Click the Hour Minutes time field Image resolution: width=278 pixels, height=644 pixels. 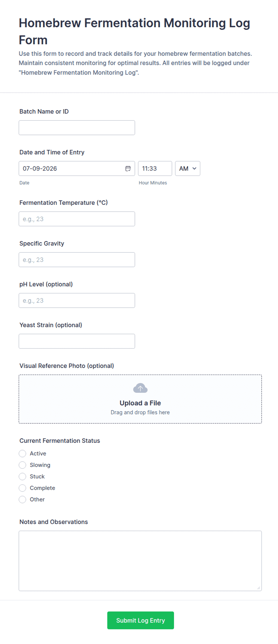(155, 169)
